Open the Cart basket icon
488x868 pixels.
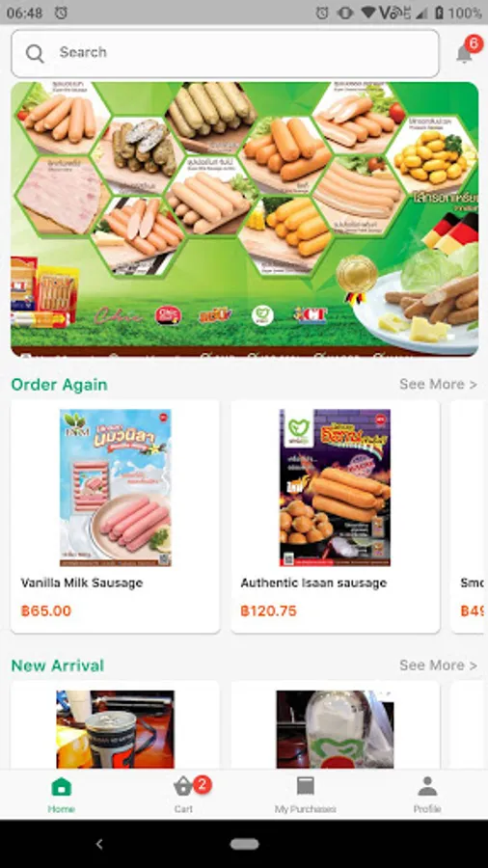pyautogui.click(x=183, y=786)
